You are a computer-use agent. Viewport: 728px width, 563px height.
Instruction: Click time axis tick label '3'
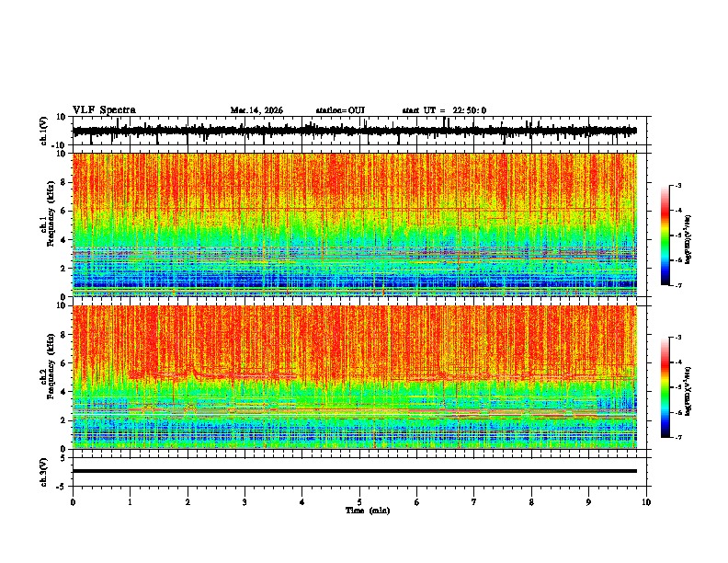tap(245, 502)
